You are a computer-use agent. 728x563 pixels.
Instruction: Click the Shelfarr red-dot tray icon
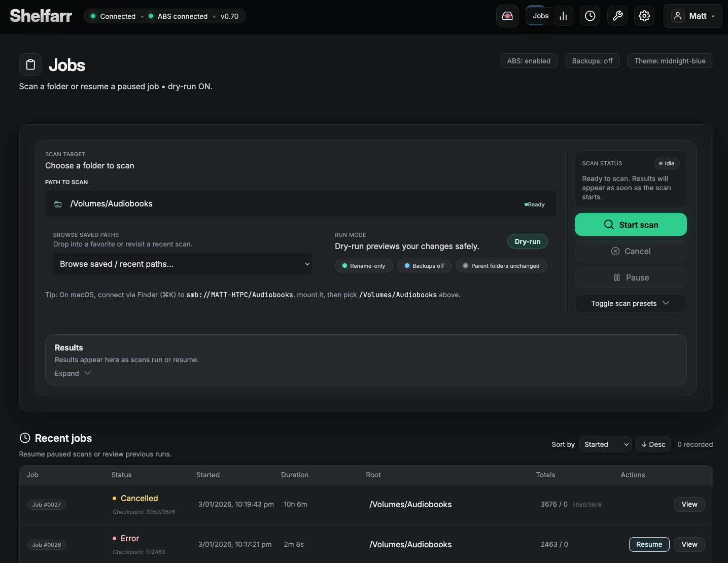click(x=507, y=16)
